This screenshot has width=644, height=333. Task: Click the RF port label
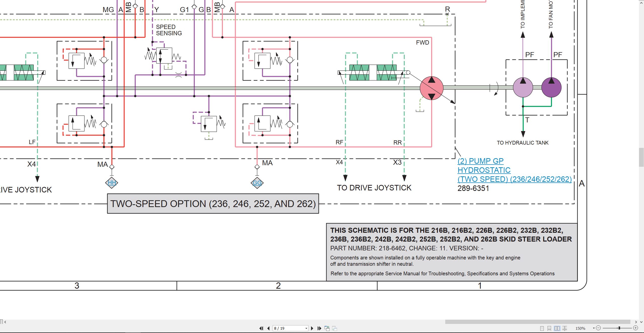[339, 142]
